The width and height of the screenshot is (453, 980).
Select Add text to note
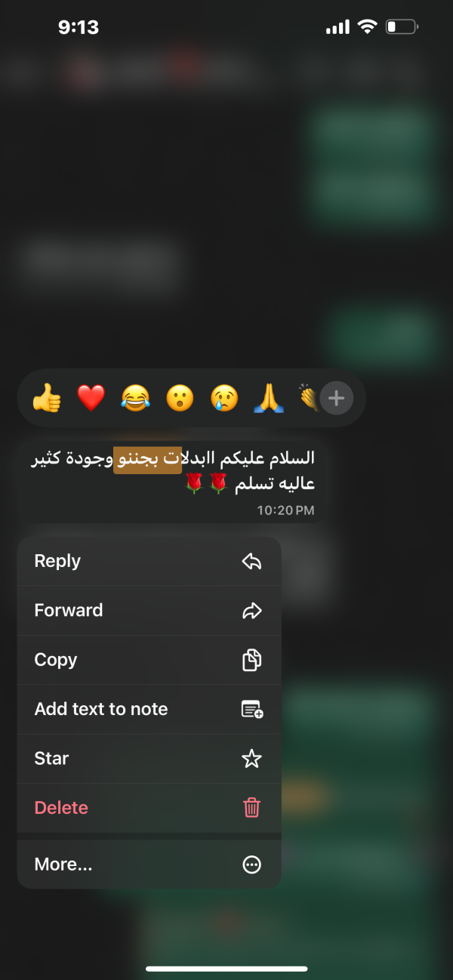click(149, 709)
